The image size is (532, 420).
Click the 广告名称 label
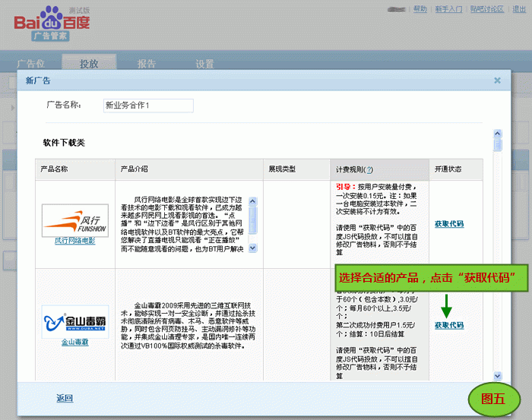tap(64, 105)
